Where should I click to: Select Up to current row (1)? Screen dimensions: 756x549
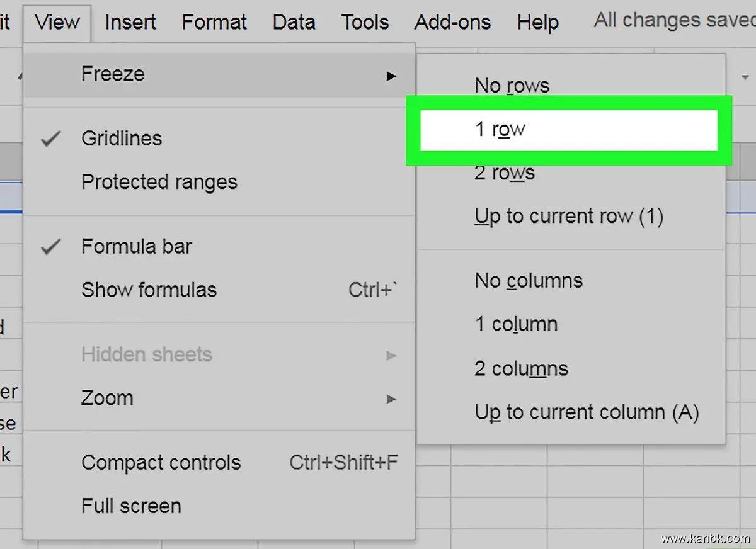click(x=568, y=217)
